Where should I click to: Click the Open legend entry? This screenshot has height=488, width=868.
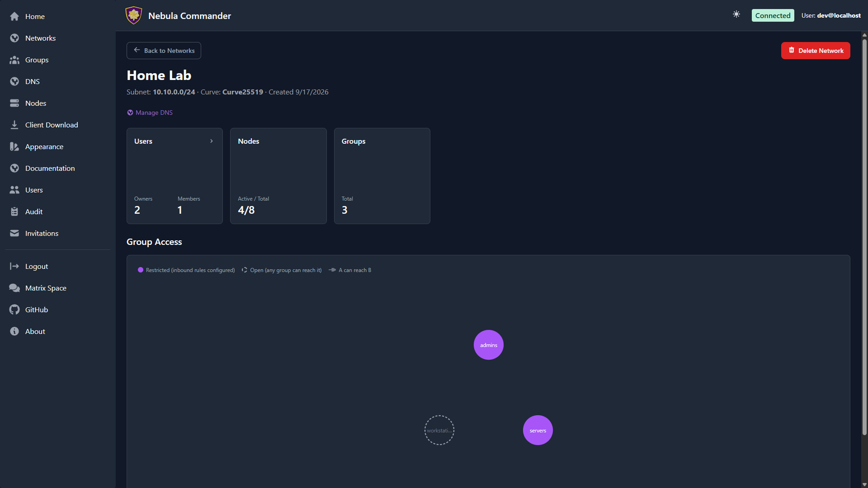[x=282, y=270]
